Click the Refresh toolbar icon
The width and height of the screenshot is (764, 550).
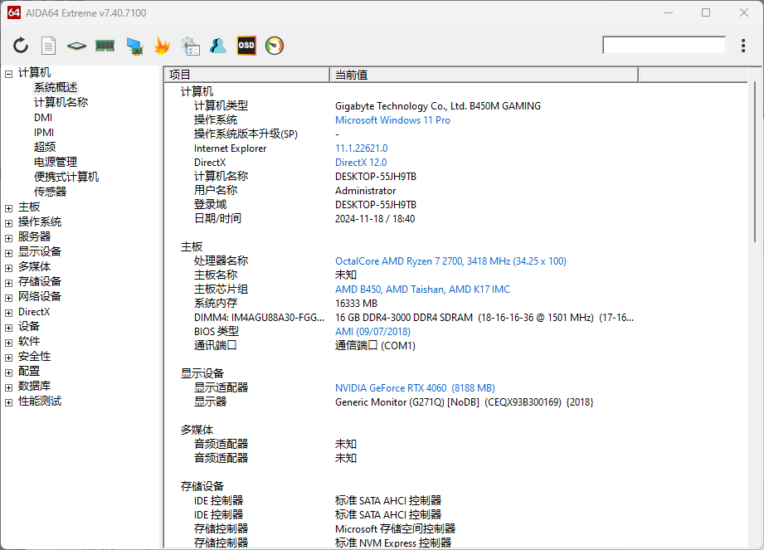pos(20,46)
